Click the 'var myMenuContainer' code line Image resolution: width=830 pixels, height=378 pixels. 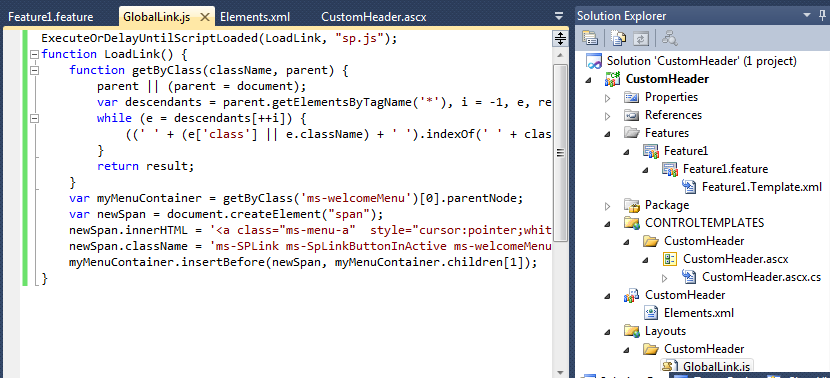click(296, 199)
